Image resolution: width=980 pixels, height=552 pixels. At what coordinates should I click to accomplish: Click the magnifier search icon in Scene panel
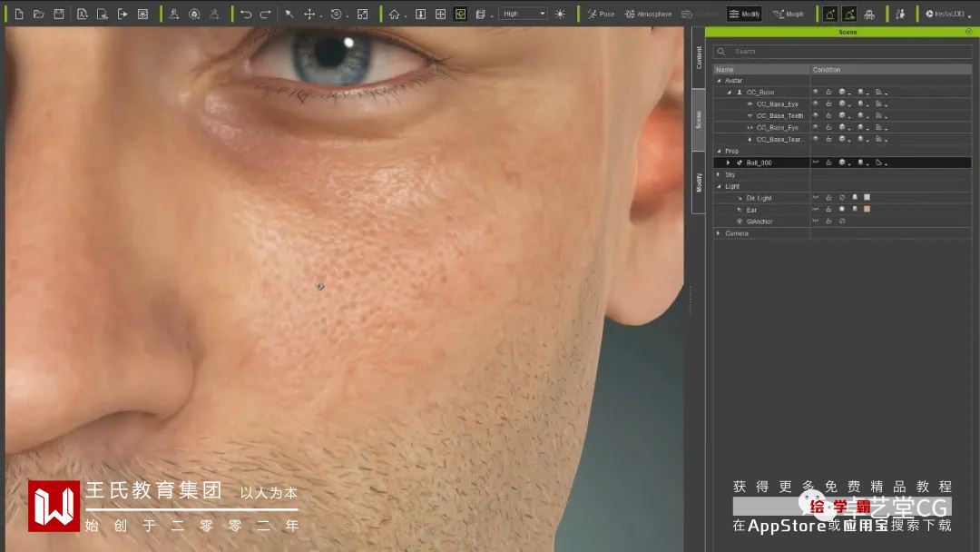(721, 51)
